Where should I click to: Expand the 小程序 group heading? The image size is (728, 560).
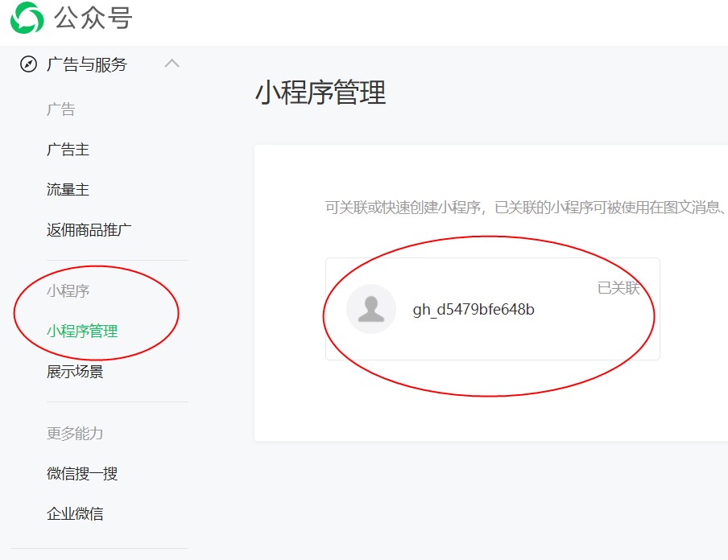coord(62,291)
